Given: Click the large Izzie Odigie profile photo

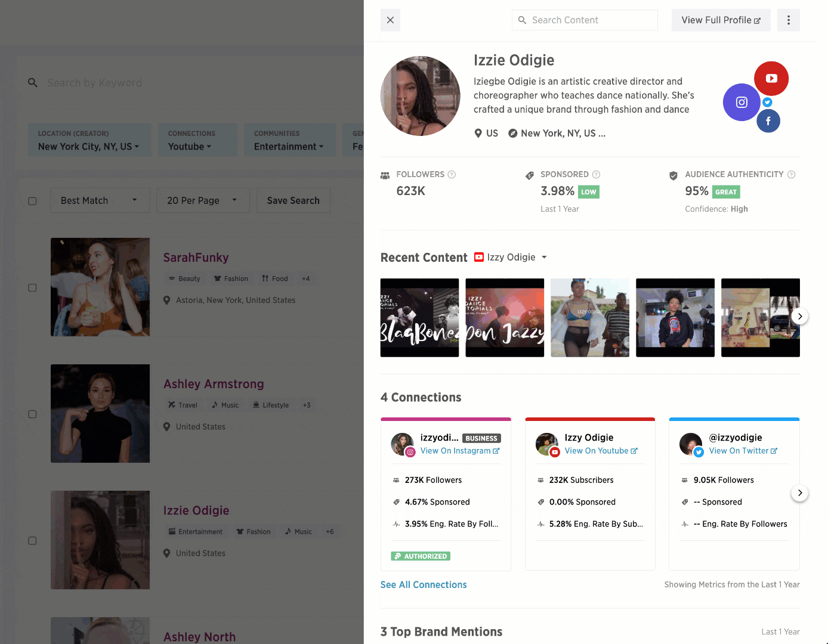Looking at the screenshot, I should (421, 96).
